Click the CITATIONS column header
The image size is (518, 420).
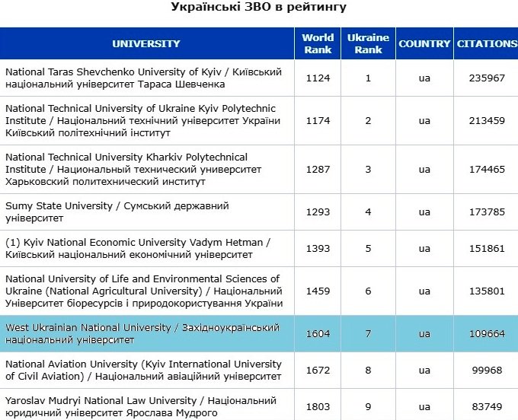point(486,43)
